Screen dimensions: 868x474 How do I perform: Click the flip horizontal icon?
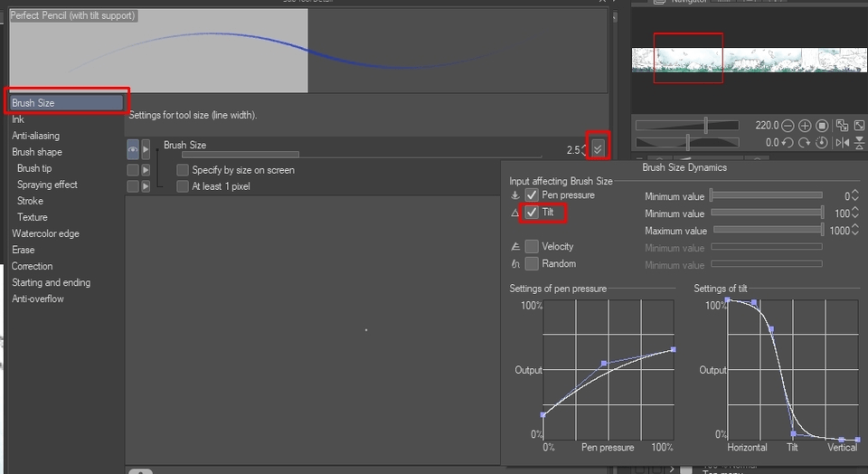tap(843, 143)
